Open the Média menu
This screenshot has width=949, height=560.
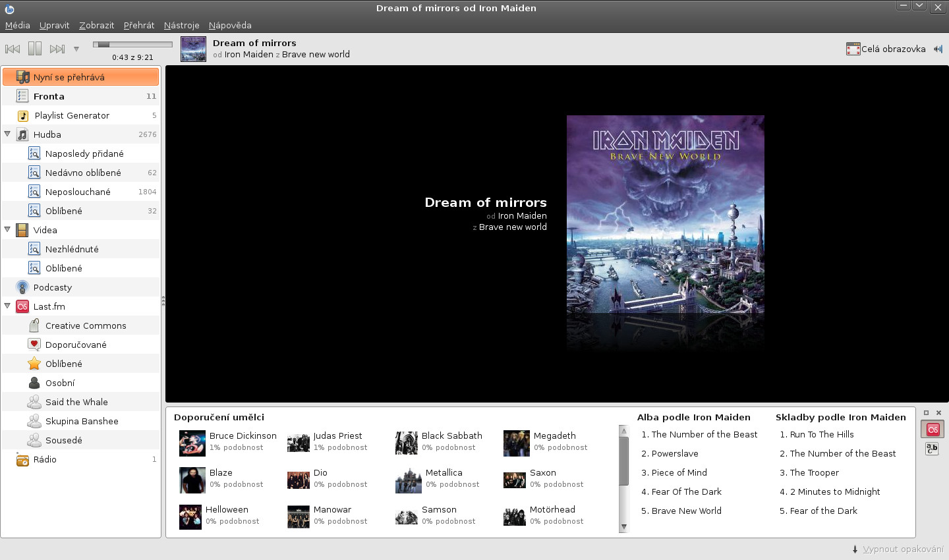click(18, 25)
